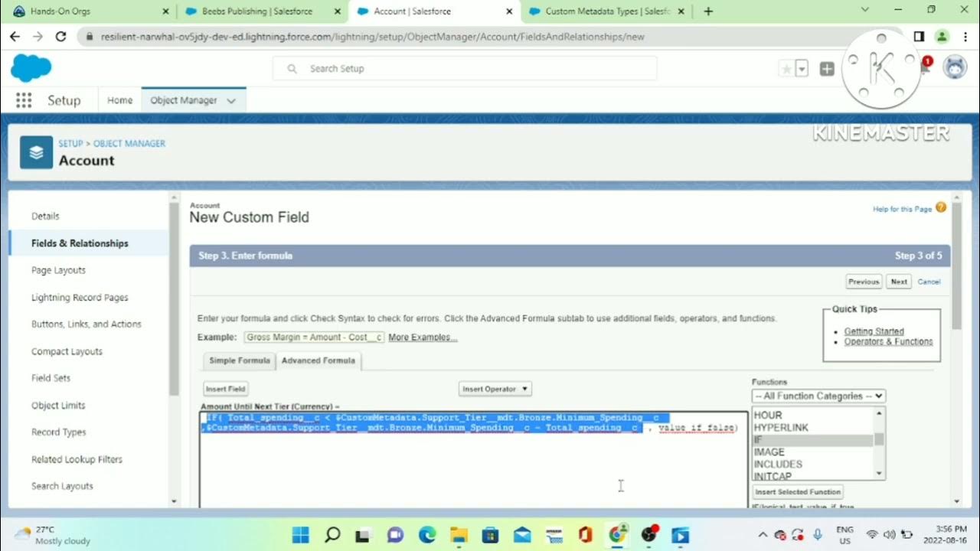Click the Help for this Page question icon
The image size is (980, 551).
(941, 207)
